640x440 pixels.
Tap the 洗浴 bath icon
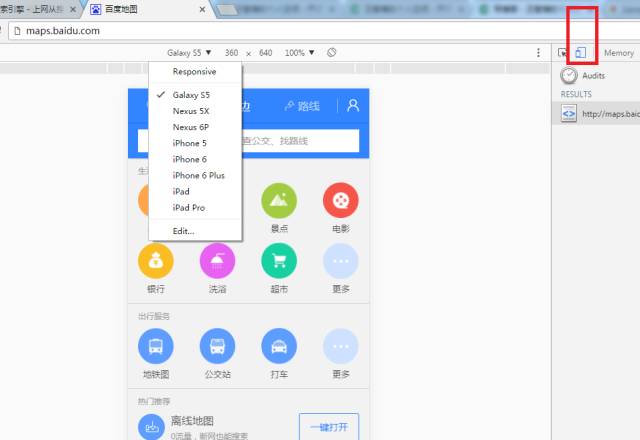pos(218,261)
